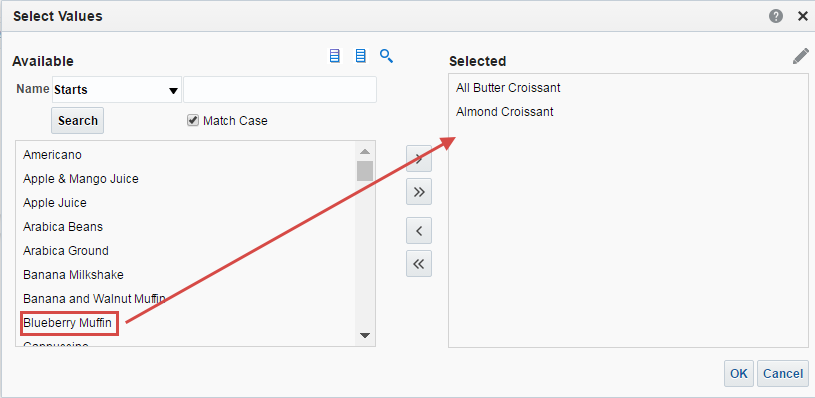Click the scroll down arrow in Available list
Viewport: 815px width, 398px height.
tap(365, 336)
